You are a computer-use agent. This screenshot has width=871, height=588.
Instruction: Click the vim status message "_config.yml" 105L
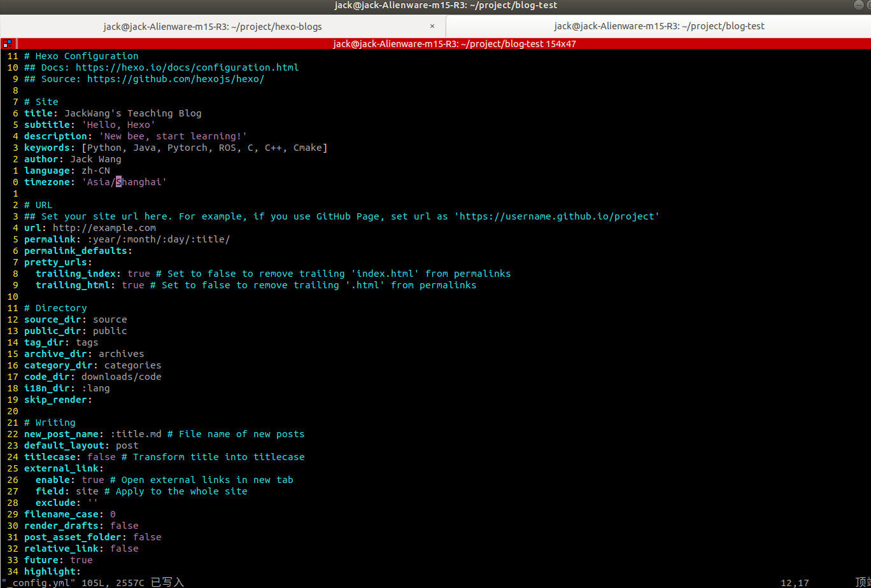click(93, 582)
